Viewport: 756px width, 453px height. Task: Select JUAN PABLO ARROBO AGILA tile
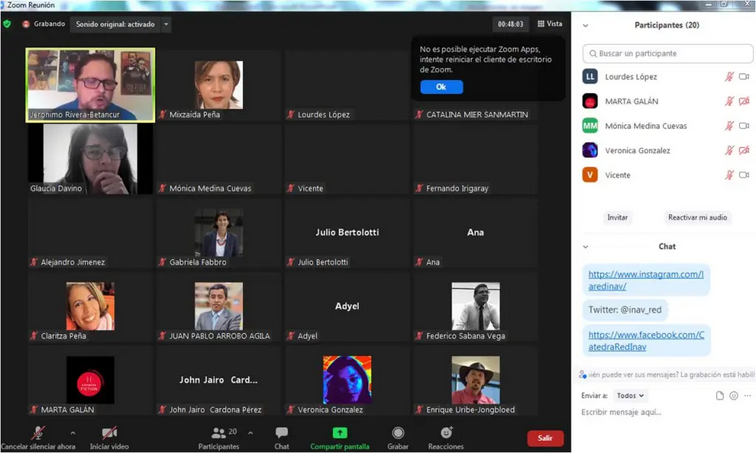point(218,306)
